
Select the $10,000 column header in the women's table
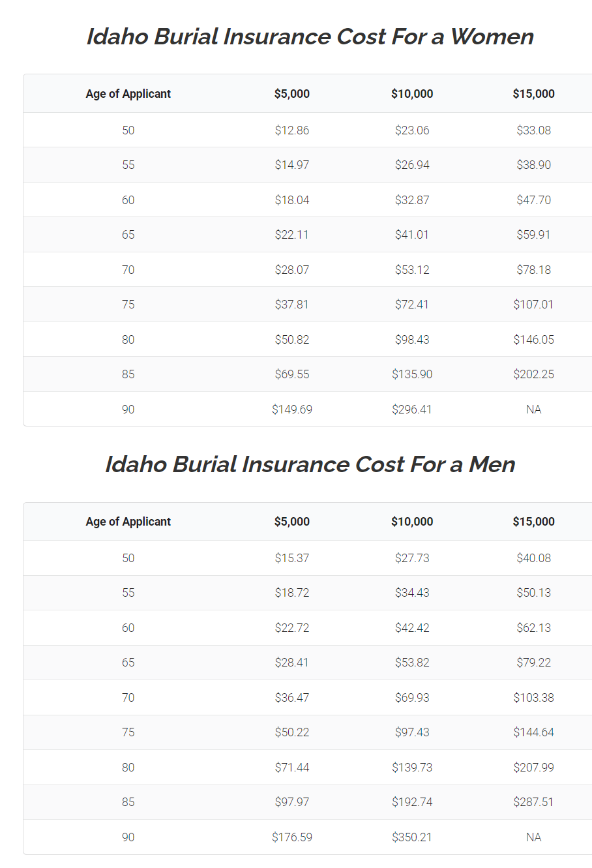[x=412, y=94]
